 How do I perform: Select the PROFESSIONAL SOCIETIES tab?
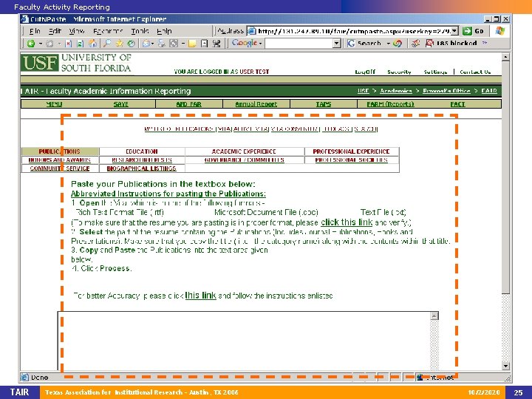click(x=351, y=160)
